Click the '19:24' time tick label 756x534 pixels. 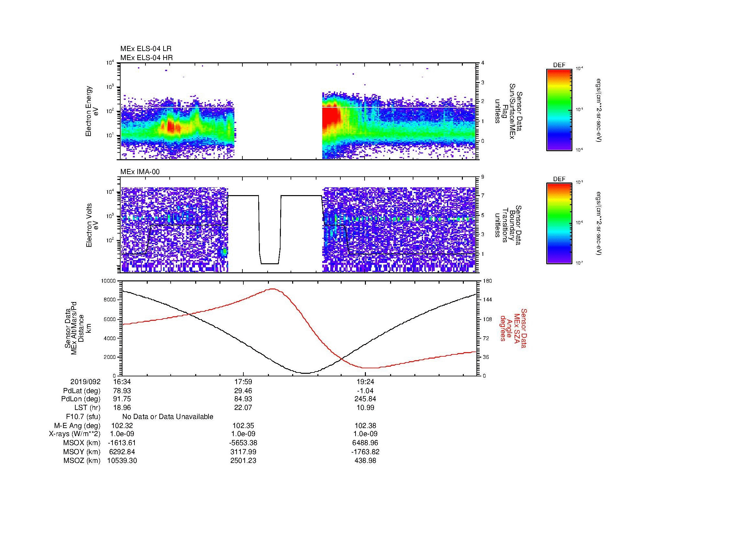(365, 382)
